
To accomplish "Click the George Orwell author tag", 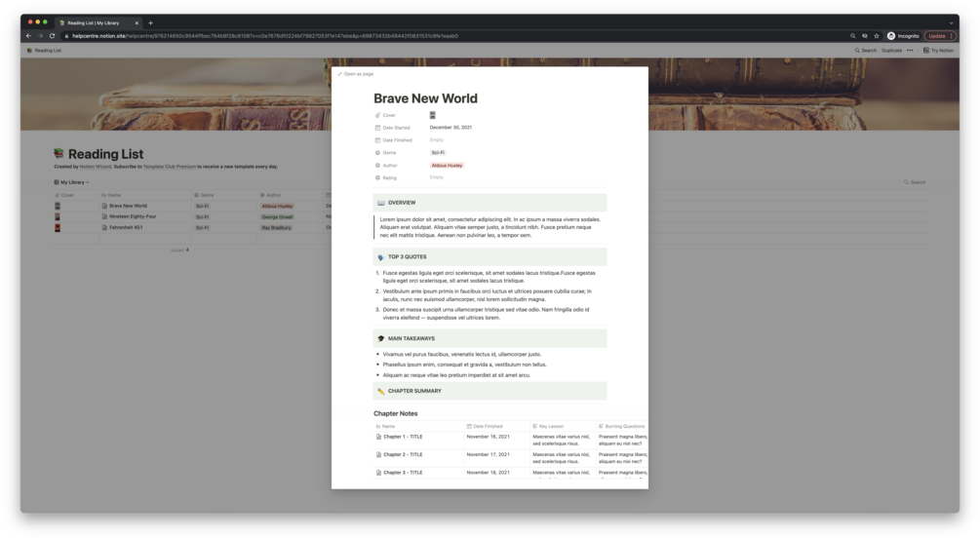I will click(x=277, y=216).
